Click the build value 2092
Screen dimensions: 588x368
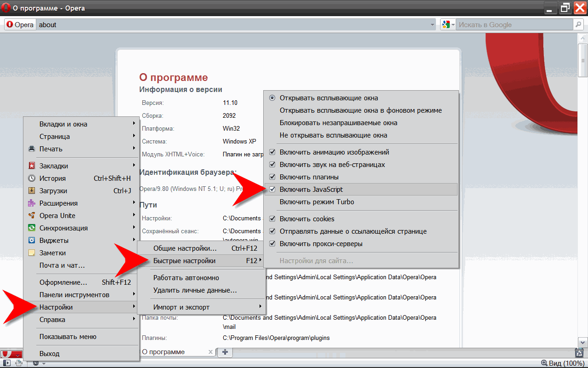tap(229, 116)
